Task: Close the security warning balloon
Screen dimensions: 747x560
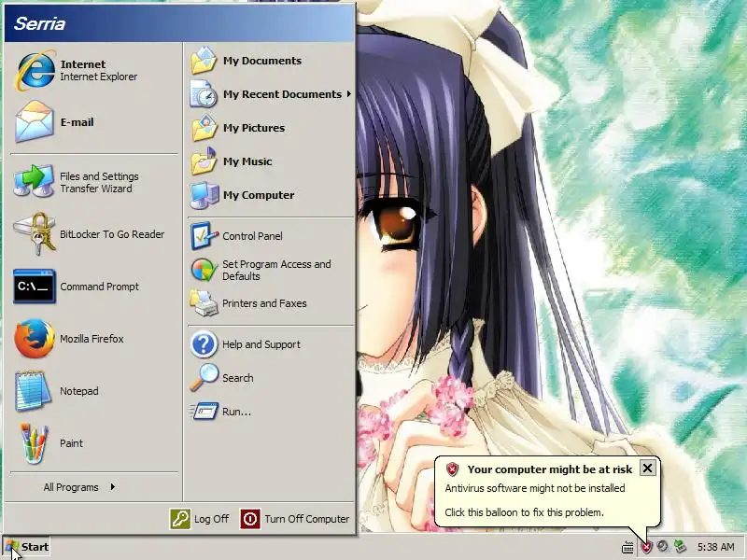Action: 647,469
